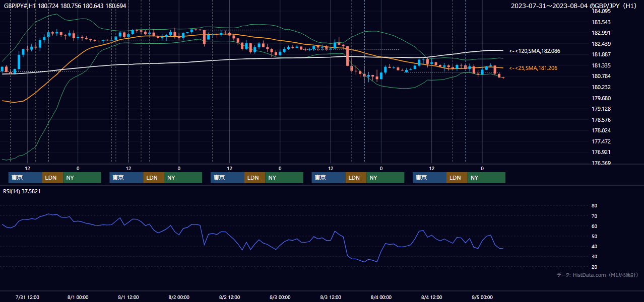Image resolution: width=644 pixels, height=302 pixels.
Task: Click the 179.680 price axis label
Action: (601, 98)
